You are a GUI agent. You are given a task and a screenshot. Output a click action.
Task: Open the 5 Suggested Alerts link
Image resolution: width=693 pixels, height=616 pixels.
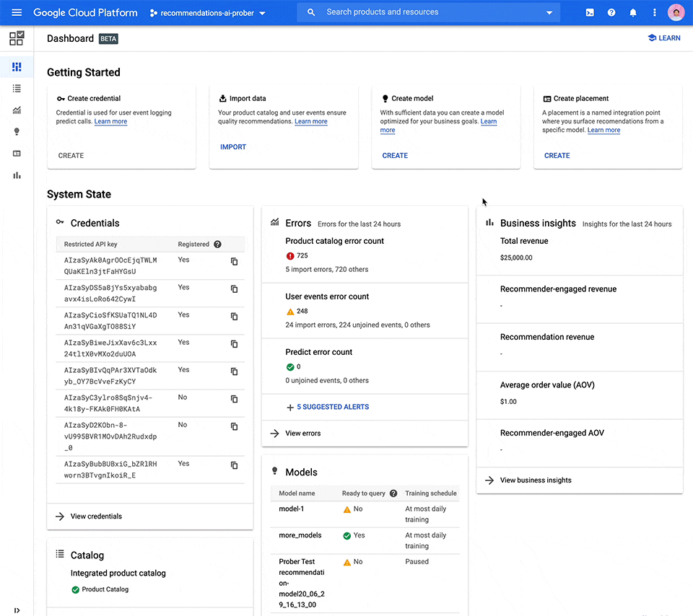tap(332, 408)
